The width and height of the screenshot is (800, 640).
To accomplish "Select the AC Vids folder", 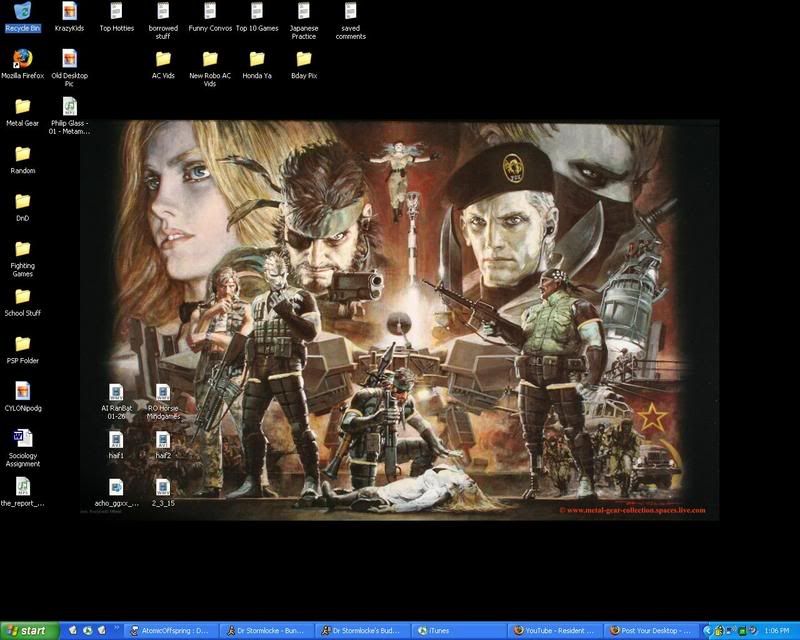I will click(x=163, y=65).
